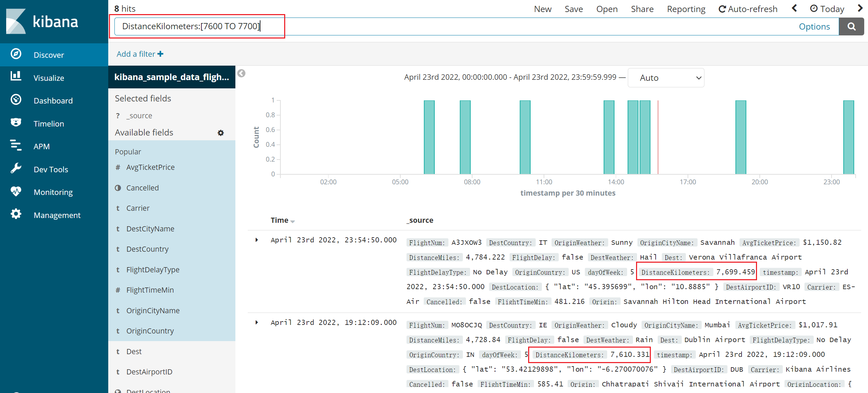Viewport: 868px width, 393px height.
Task: Toggle Auto-refresh setting
Action: 748,9
